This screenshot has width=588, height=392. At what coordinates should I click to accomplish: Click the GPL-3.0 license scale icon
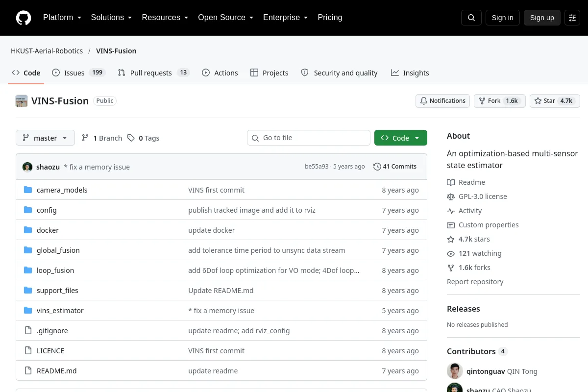451,196
